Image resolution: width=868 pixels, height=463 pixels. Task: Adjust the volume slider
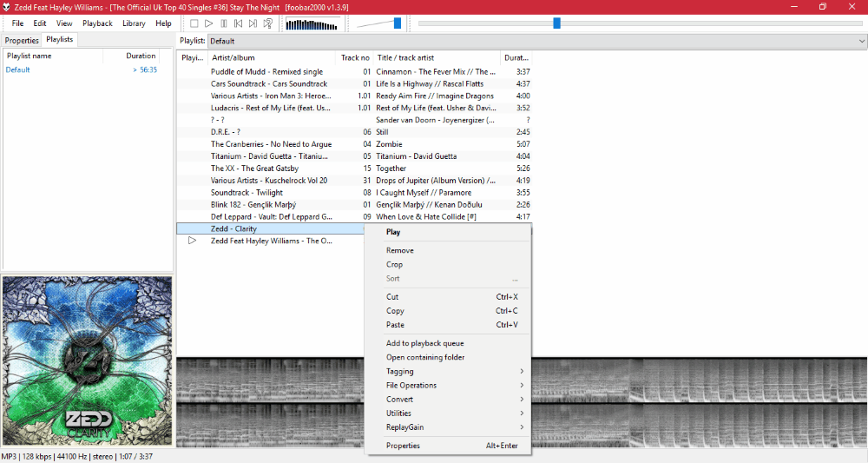(x=397, y=23)
